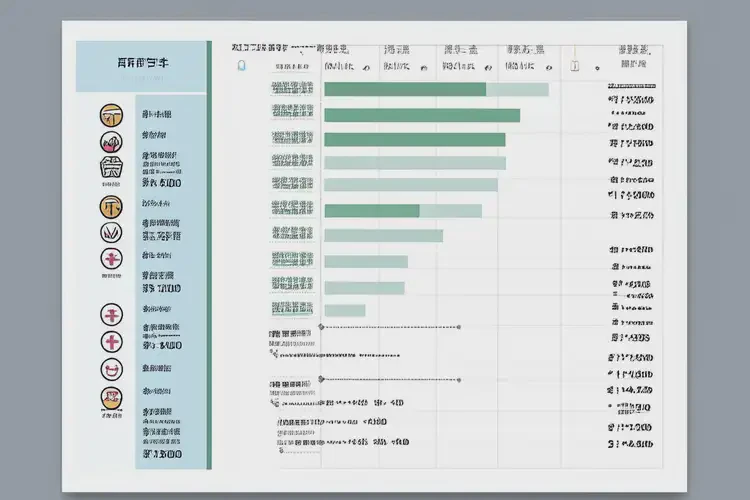
Task: Click the first row label left of the bars
Action: pos(292,89)
